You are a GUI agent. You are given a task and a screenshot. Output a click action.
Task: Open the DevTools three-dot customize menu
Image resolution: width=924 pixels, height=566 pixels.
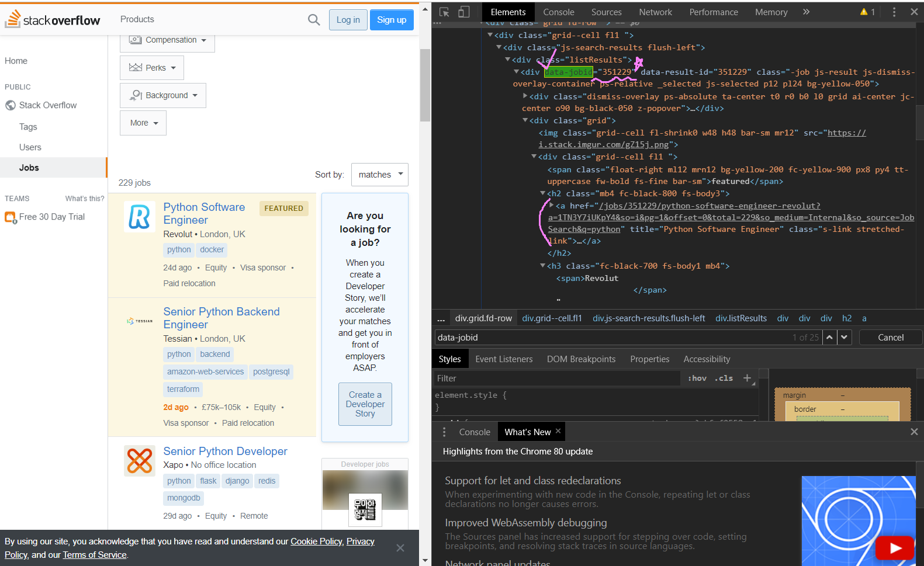tap(894, 12)
